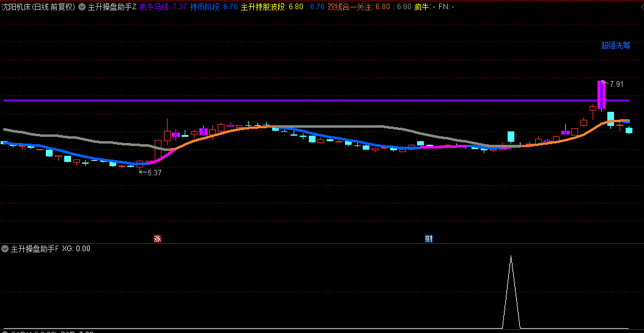Click the 持币阶段: 6.76 readout
The height and width of the screenshot is (333, 644).
(214, 7)
